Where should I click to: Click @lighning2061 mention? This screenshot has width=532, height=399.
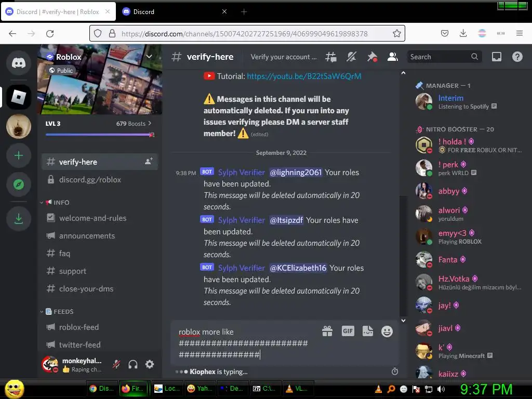(295, 172)
